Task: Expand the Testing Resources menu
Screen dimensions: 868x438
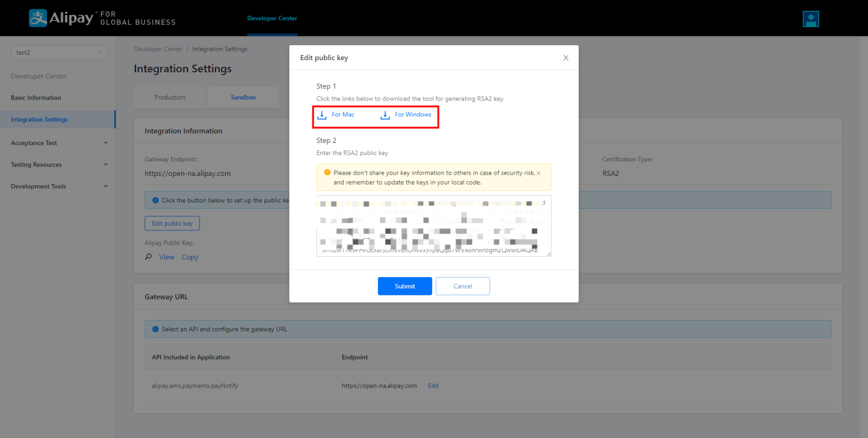Action: tap(59, 165)
